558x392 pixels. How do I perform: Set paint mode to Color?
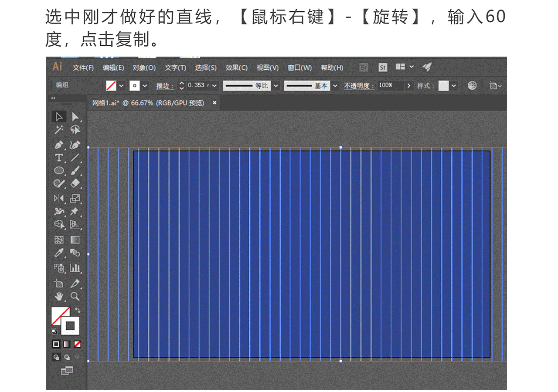click(56, 344)
